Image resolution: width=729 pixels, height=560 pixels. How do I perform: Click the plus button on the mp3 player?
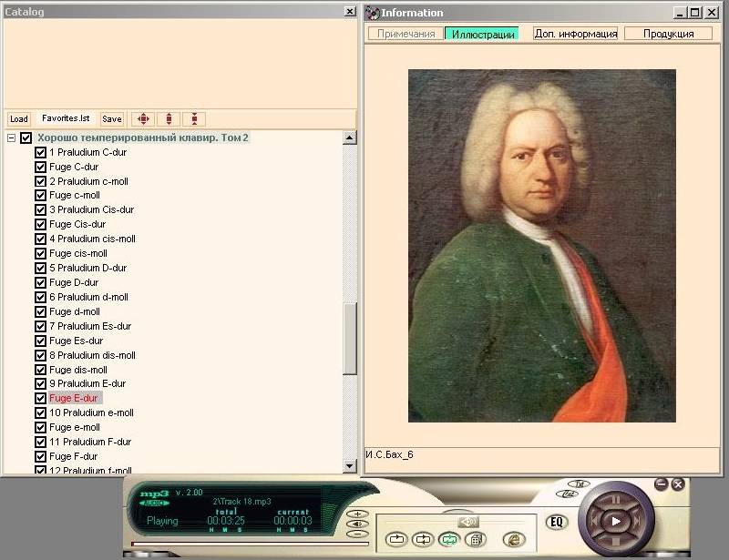click(357, 514)
